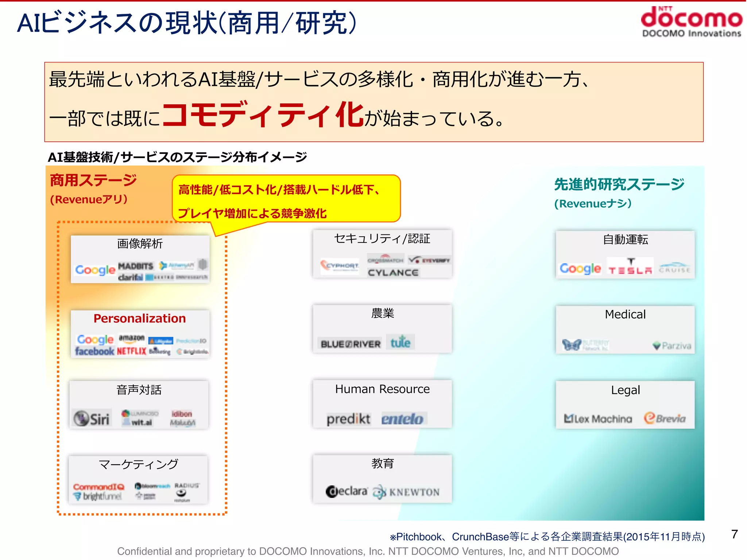Click the tule logo

pyautogui.click(x=400, y=342)
